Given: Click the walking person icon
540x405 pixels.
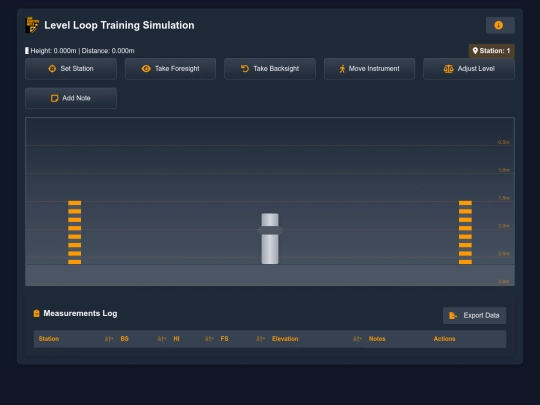Looking at the screenshot, I should [x=342, y=69].
